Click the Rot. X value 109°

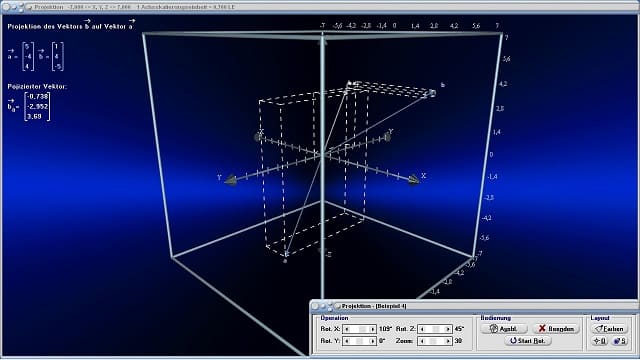[385, 329]
